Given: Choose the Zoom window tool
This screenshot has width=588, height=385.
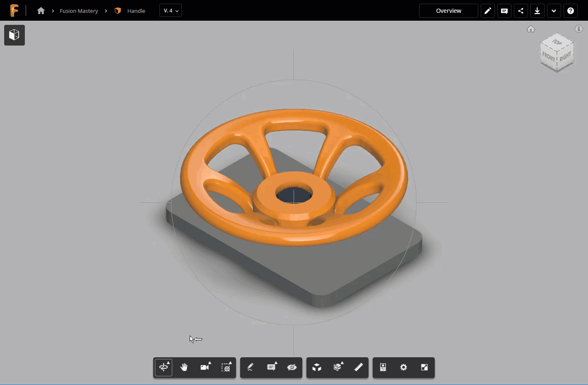Looking at the screenshot, I should (x=226, y=368).
